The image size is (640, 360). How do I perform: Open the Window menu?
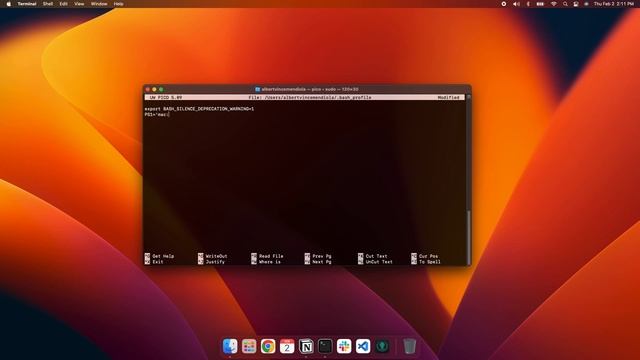tap(99, 4)
